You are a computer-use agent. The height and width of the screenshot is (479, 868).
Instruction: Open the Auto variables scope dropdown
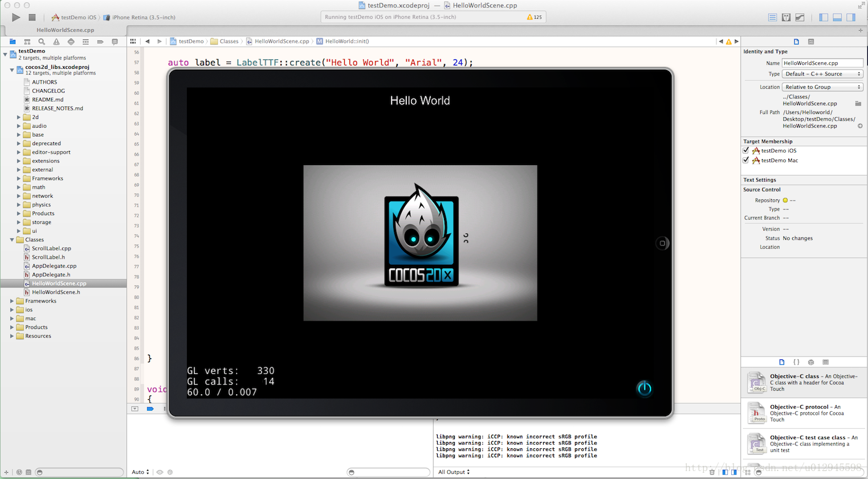[x=141, y=472]
